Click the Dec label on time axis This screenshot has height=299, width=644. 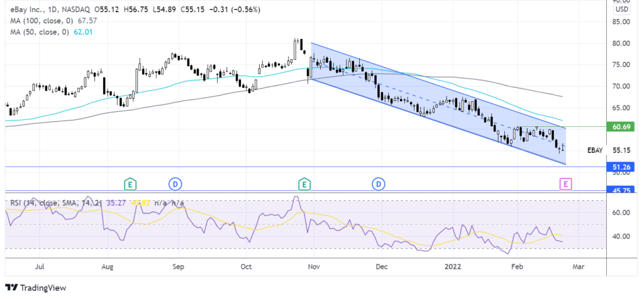pyautogui.click(x=381, y=266)
